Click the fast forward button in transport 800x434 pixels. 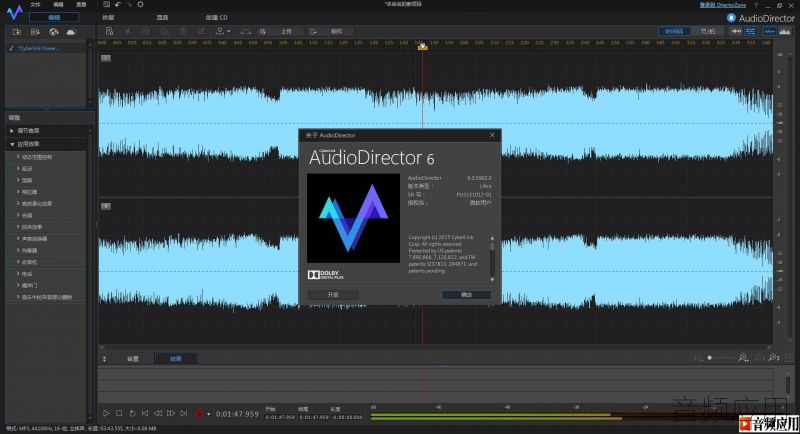click(171, 414)
